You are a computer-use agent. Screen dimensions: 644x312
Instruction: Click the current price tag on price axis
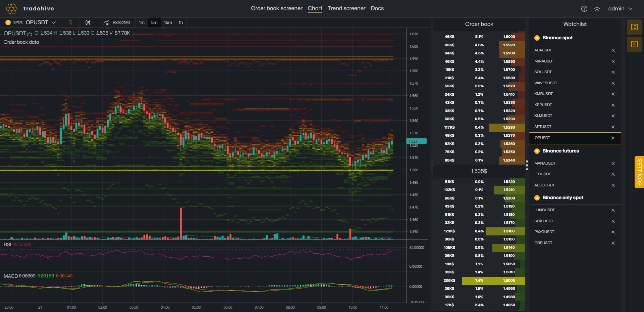(x=416, y=141)
